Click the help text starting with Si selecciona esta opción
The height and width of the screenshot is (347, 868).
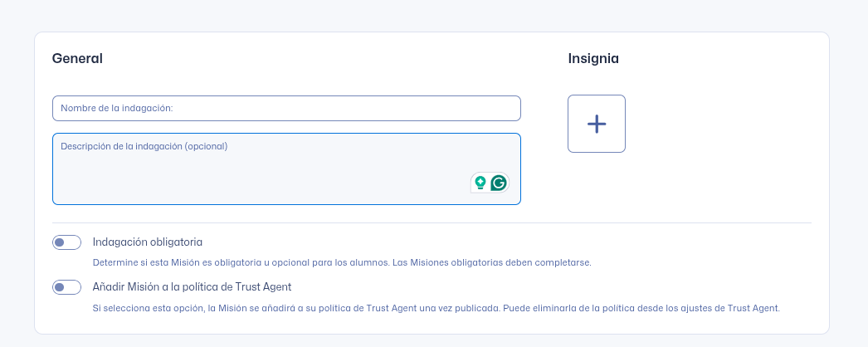pyautogui.click(x=436, y=308)
